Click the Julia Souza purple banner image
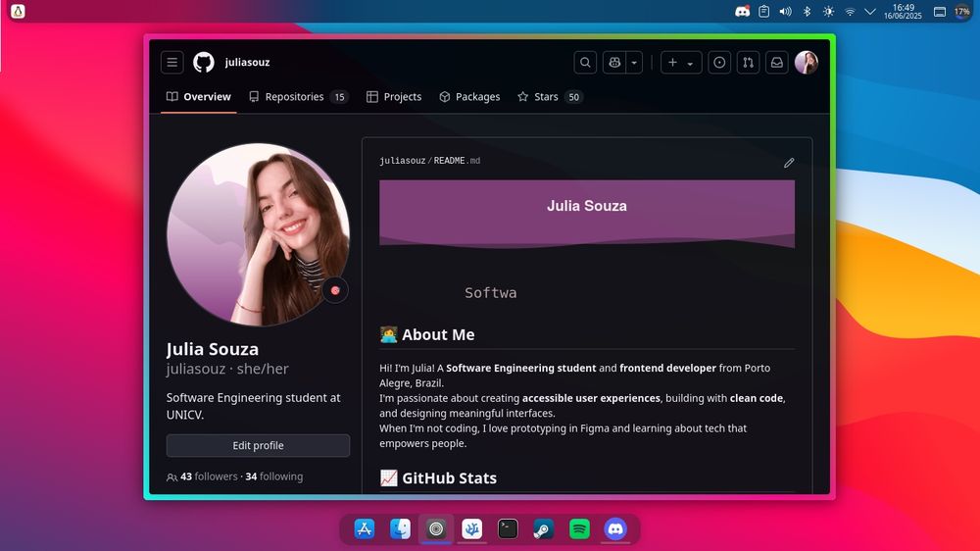 click(587, 214)
